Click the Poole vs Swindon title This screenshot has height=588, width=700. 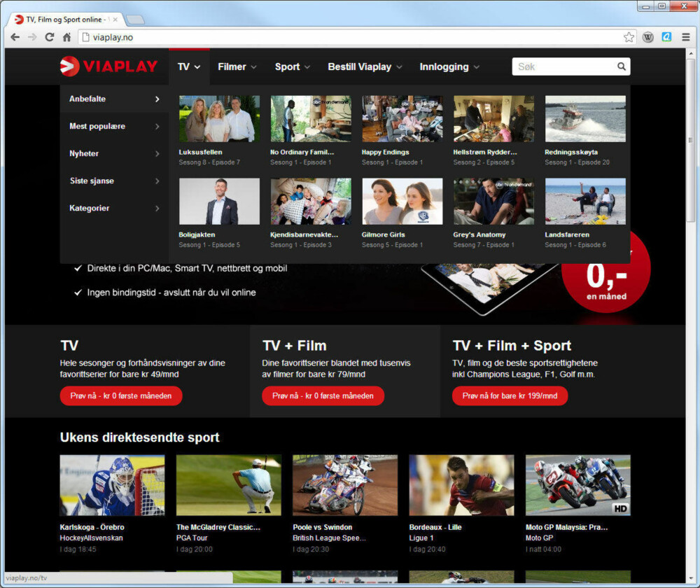322,527
